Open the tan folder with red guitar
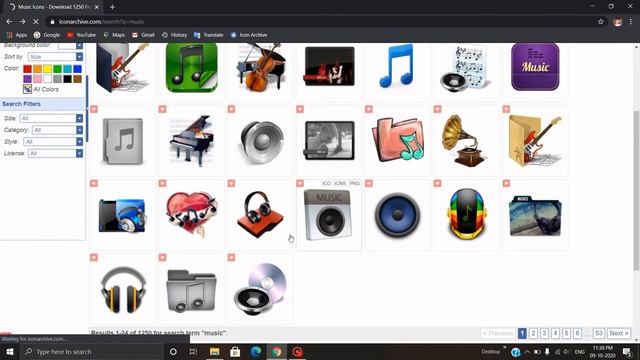The width and height of the screenshot is (640, 360). [535, 141]
